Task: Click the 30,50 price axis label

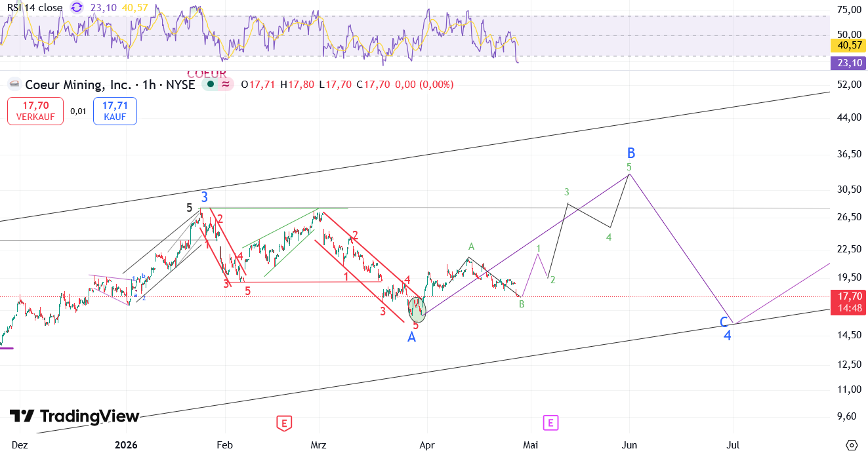Action: point(850,189)
